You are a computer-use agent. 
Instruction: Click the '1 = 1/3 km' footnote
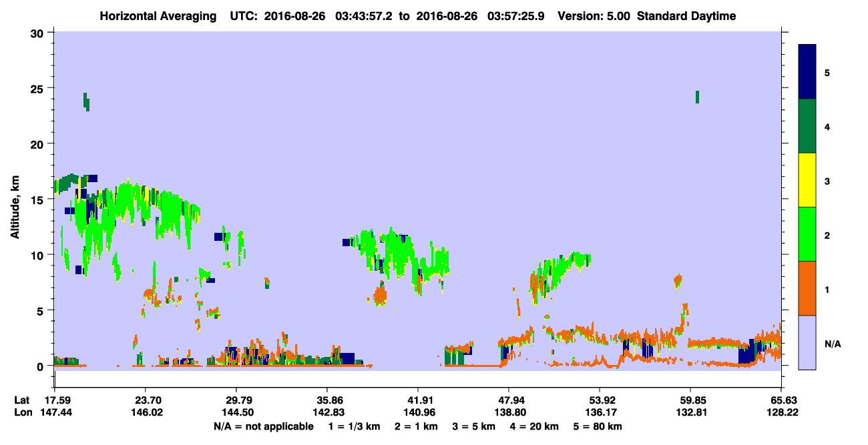355,426
